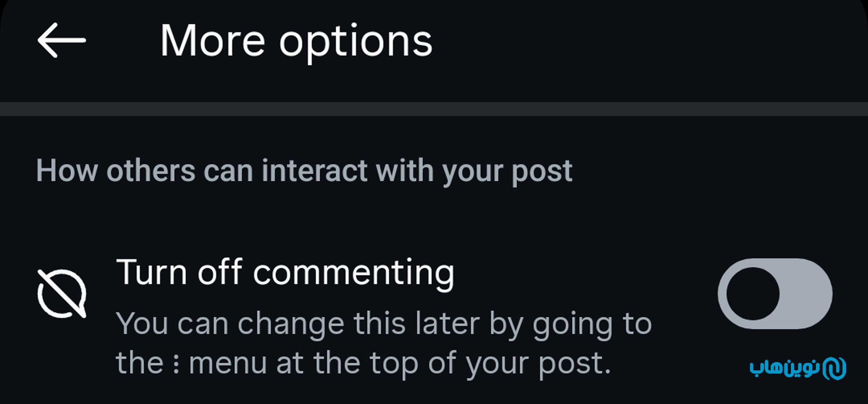Viewport: 868px width, 404px height.
Task: Click the word "commenting" in the option title
Action: pyautogui.click(x=353, y=273)
